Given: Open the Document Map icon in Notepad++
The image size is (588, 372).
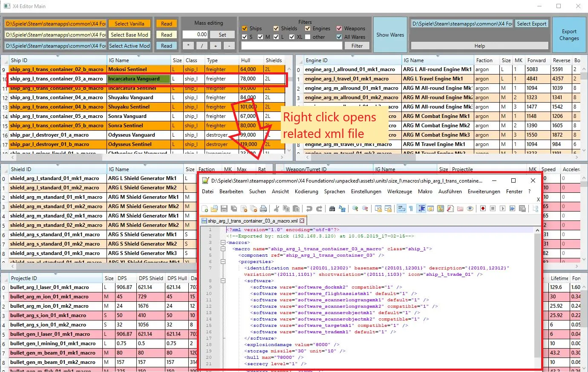Looking at the screenshot, I should 440,209.
